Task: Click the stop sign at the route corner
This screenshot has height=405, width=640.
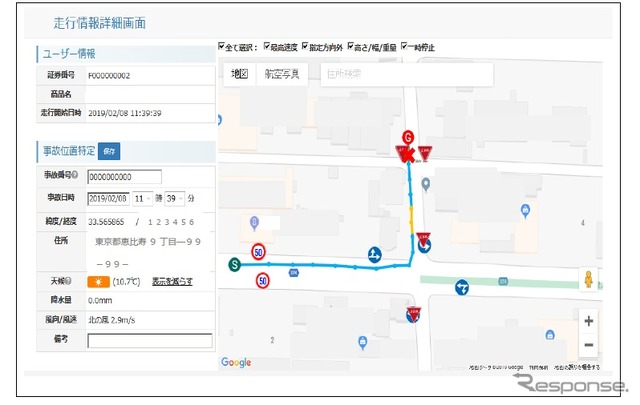Action: click(423, 238)
